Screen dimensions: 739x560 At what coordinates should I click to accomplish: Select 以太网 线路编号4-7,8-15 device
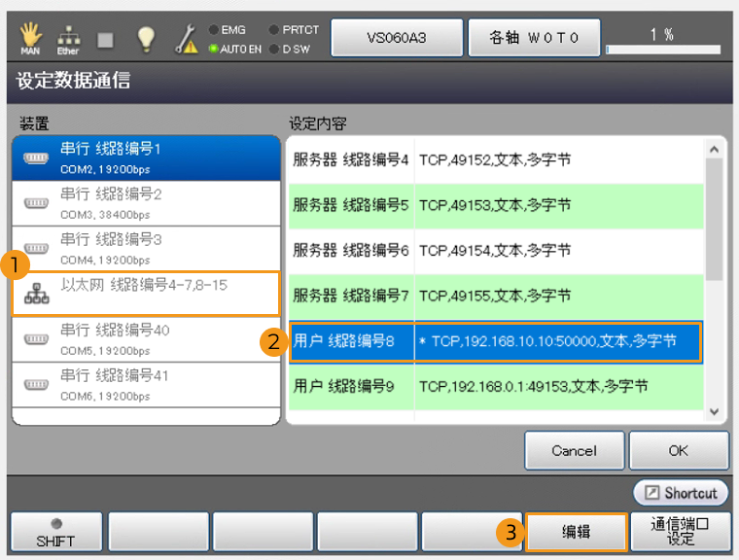coord(146,294)
